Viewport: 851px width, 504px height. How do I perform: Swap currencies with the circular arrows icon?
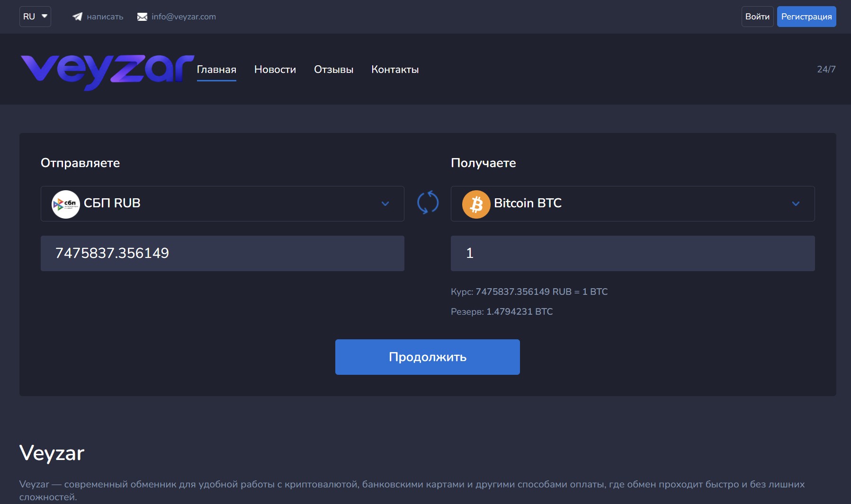point(428,203)
